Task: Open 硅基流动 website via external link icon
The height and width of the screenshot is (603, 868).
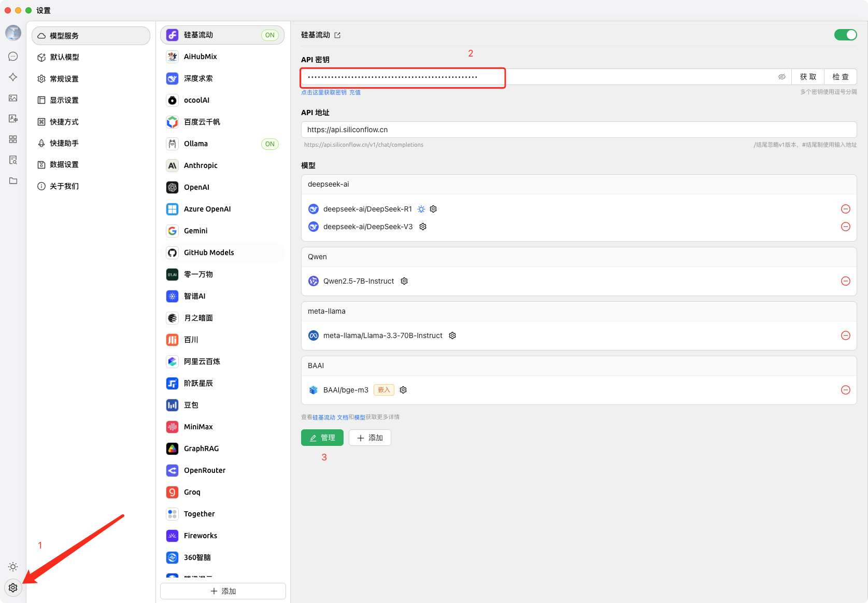Action: (x=337, y=35)
